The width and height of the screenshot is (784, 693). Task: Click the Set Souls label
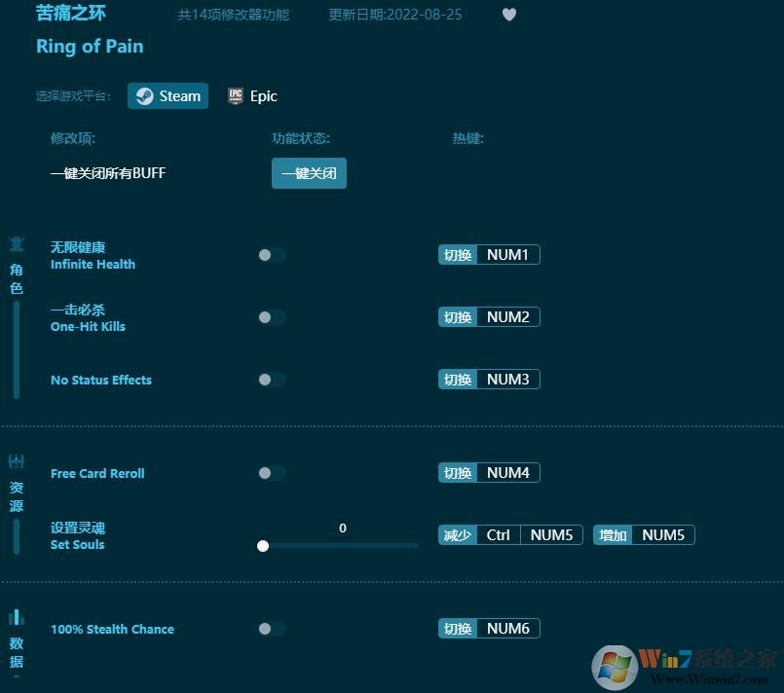[x=78, y=545]
